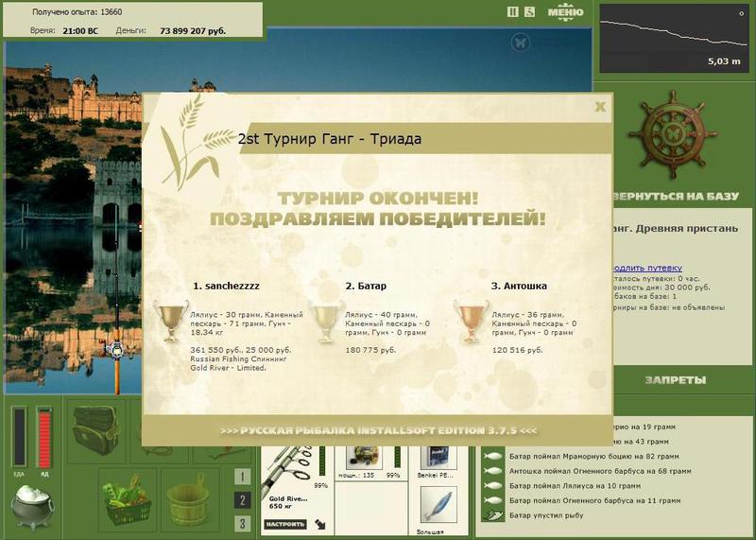
Task: Open the МЕНЮ button
Action: tap(565, 12)
